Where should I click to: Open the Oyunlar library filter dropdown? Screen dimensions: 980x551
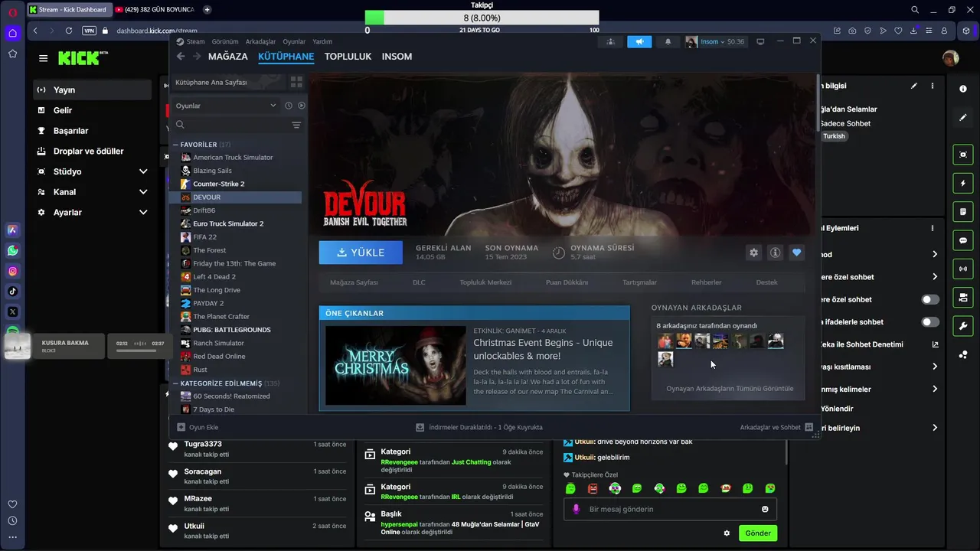(226, 106)
